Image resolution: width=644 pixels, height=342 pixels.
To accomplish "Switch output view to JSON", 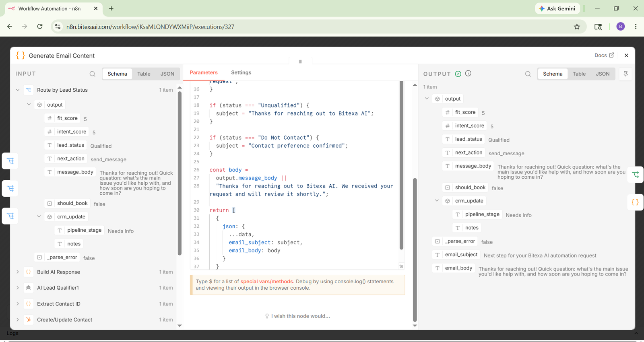I will point(603,74).
